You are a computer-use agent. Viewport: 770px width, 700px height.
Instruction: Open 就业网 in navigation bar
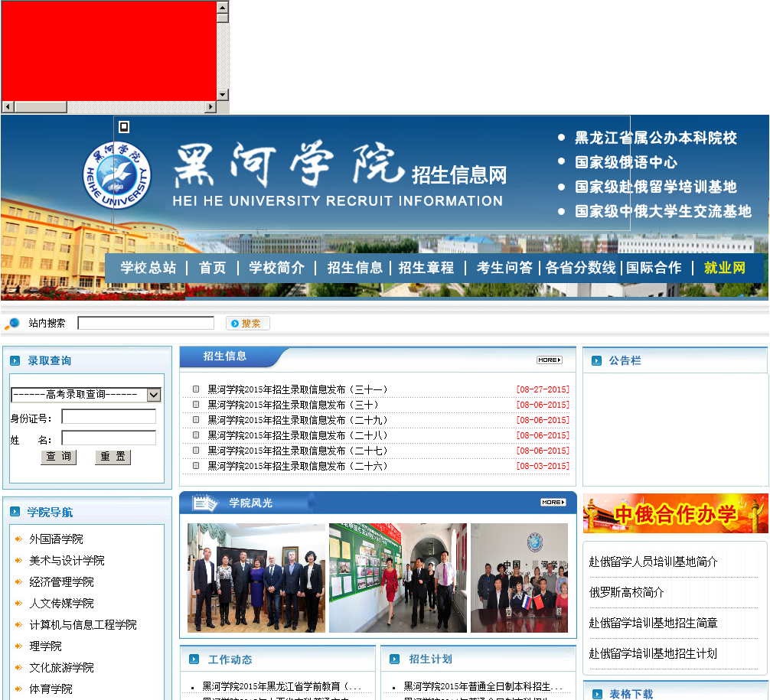[724, 268]
